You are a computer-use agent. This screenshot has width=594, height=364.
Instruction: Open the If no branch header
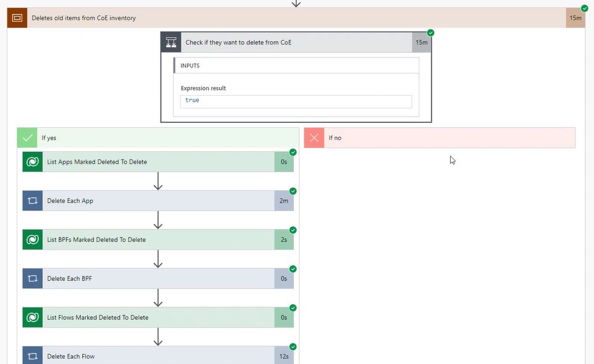tap(440, 138)
